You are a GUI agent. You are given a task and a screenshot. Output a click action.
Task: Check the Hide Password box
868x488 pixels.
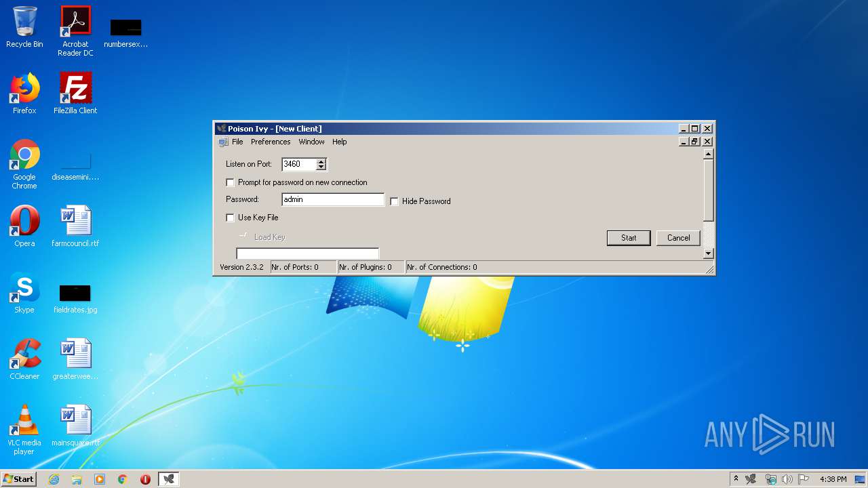pos(394,201)
